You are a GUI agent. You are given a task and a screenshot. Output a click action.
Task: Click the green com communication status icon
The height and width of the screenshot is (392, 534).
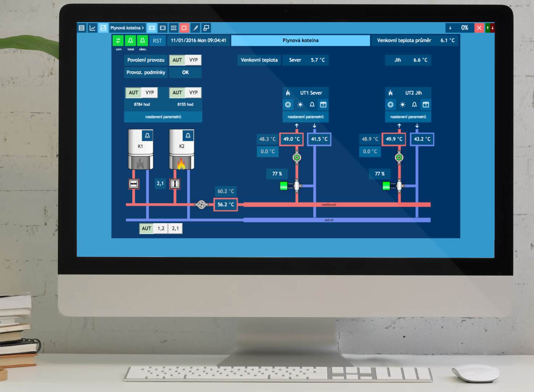point(118,40)
